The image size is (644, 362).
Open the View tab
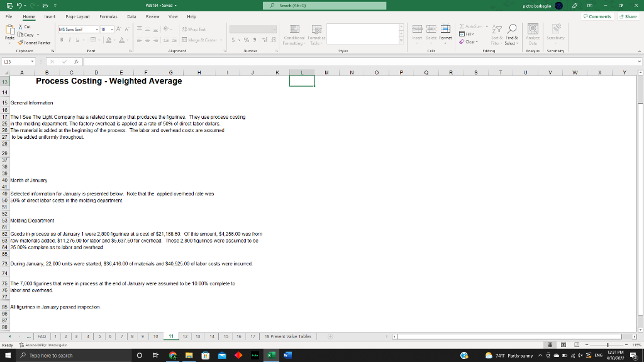coord(173,17)
